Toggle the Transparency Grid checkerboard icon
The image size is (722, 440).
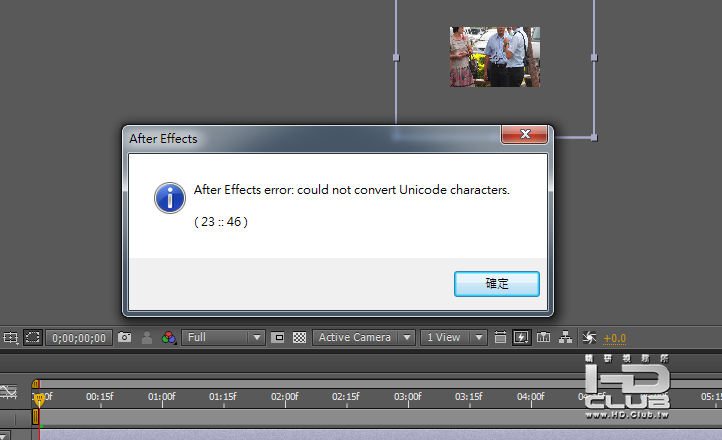pos(299,338)
